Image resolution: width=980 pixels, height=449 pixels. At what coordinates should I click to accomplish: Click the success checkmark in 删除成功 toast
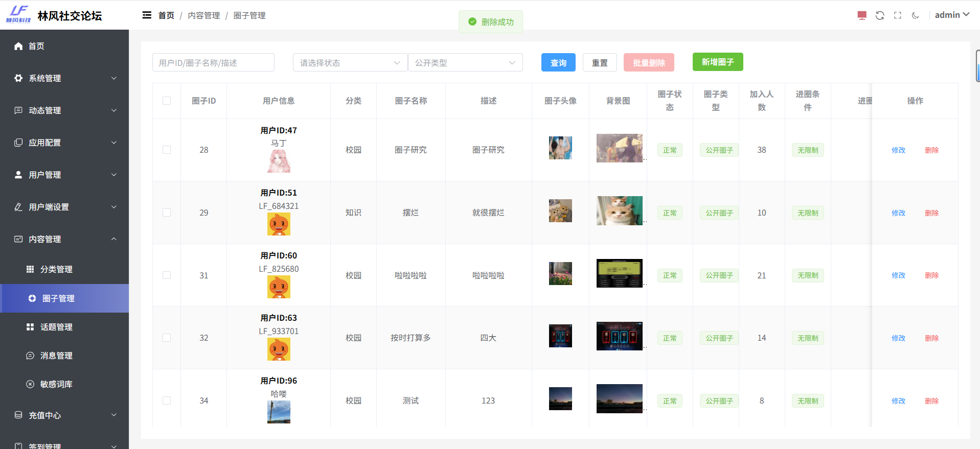click(472, 22)
